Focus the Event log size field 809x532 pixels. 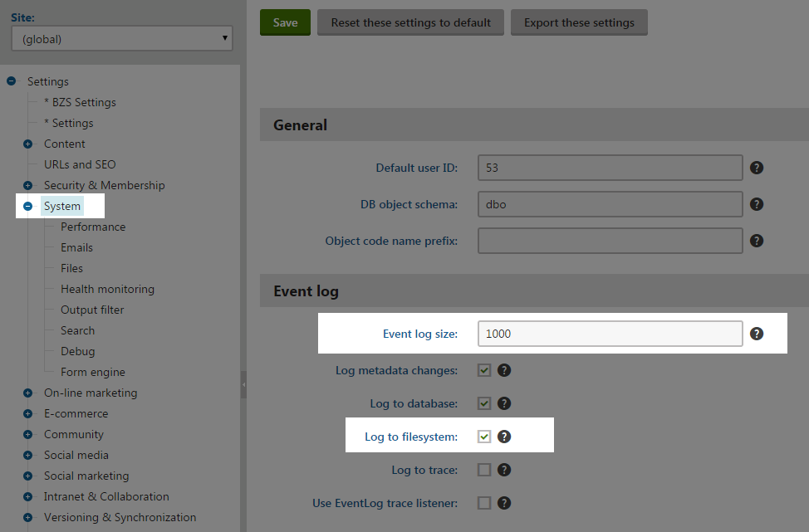tap(610, 334)
